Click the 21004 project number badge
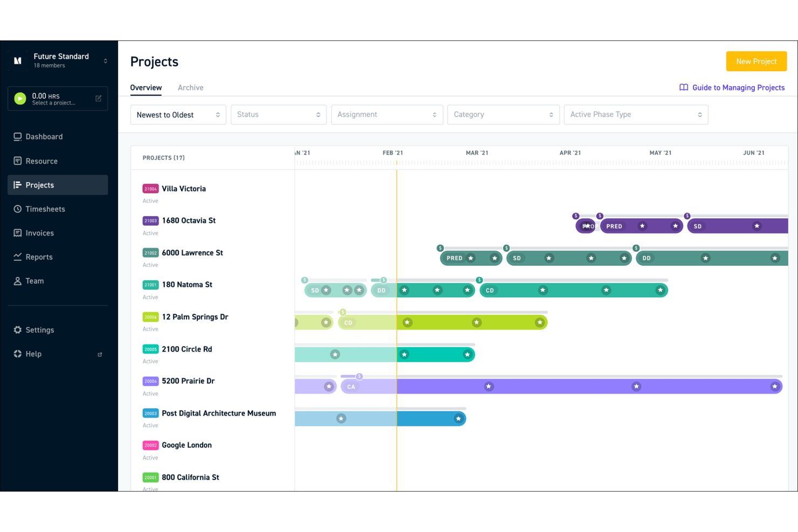This screenshot has height=532, width=798. tap(150, 189)
